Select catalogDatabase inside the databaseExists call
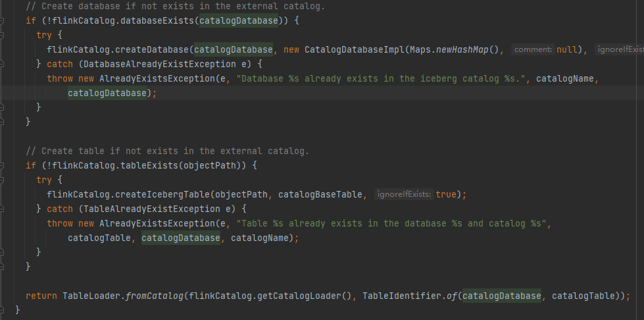 click(x=239, y=20)
